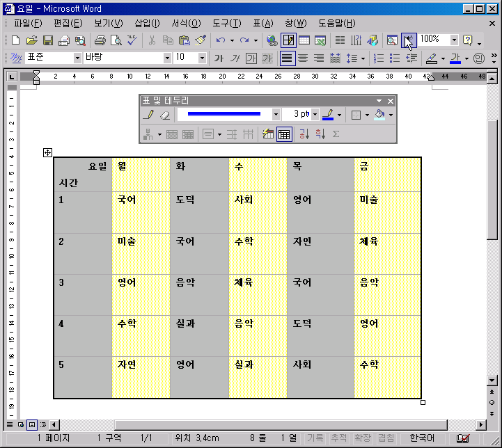This screenshot has width=502, height=448.
Task: Apply font color blue button
Action: [x=455, y=58]
